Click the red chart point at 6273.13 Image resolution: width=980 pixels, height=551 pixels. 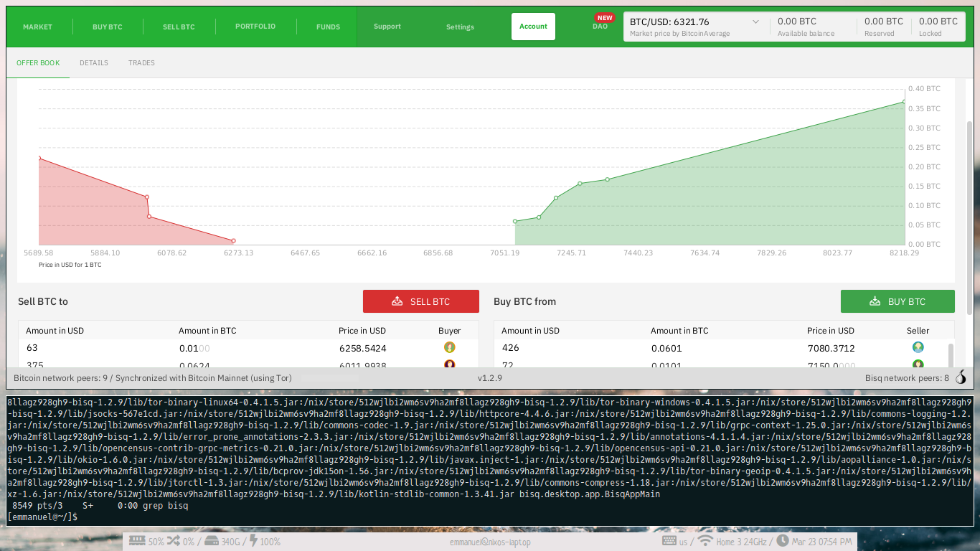click(x=234, y=241)
